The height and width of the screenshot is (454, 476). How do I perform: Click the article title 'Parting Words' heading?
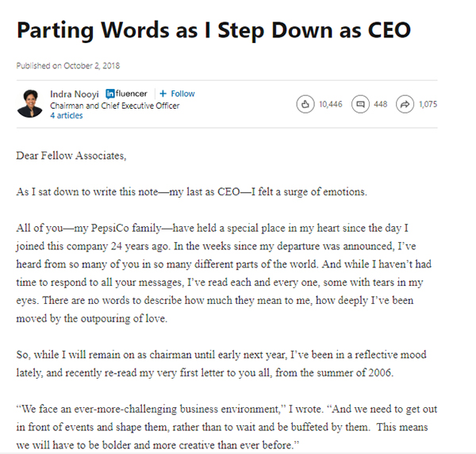click(x=213, y=29)
